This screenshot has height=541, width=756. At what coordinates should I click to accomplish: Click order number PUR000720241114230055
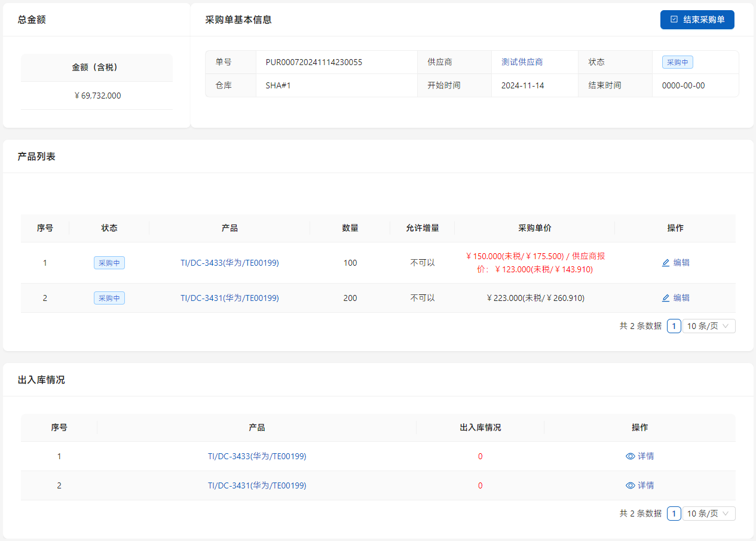coord(314,62)
